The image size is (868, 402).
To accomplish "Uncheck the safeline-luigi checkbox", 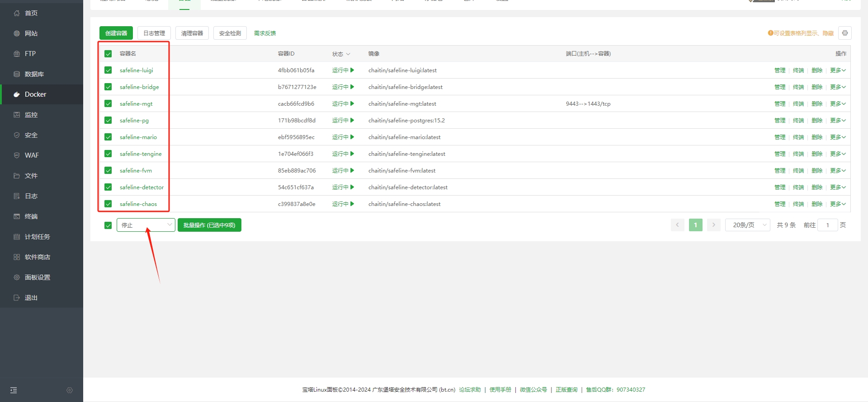I will [x=108, y=70].
